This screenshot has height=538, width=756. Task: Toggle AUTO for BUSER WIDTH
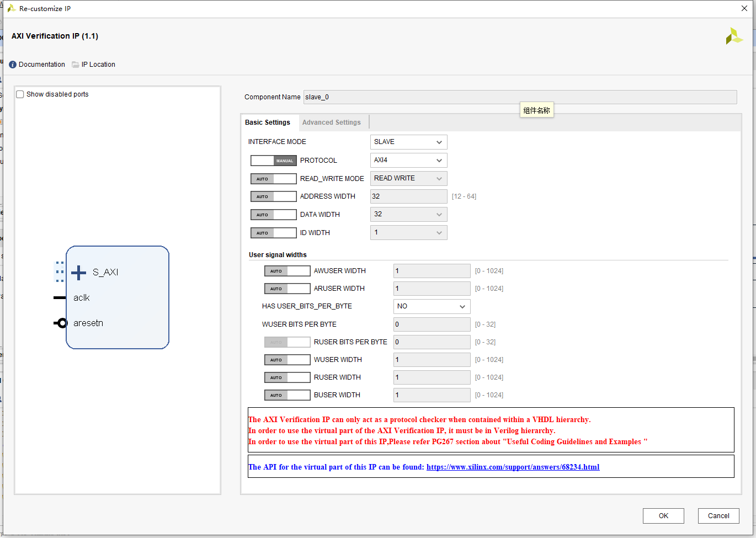click(288, 395)
